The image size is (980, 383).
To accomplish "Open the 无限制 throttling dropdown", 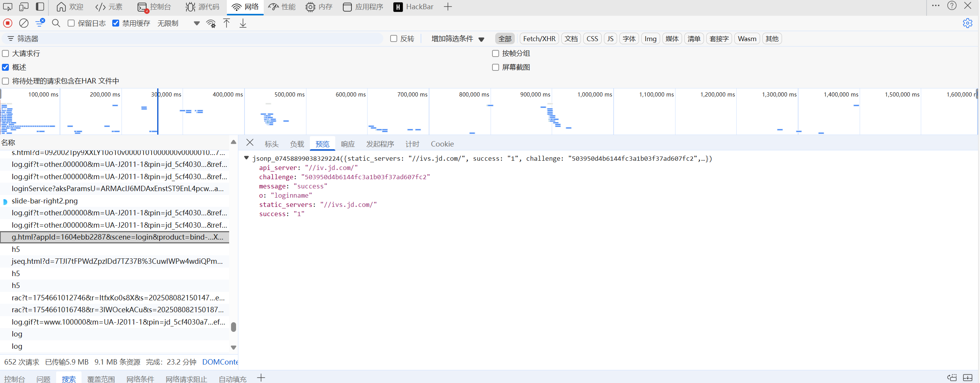I will point(179,23).
